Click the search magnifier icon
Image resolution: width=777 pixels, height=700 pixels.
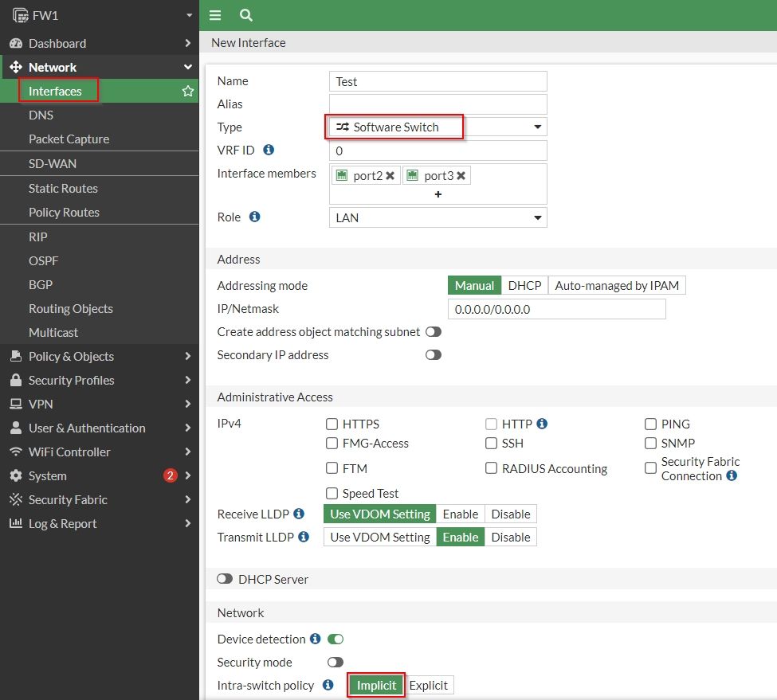coord(245,15)
